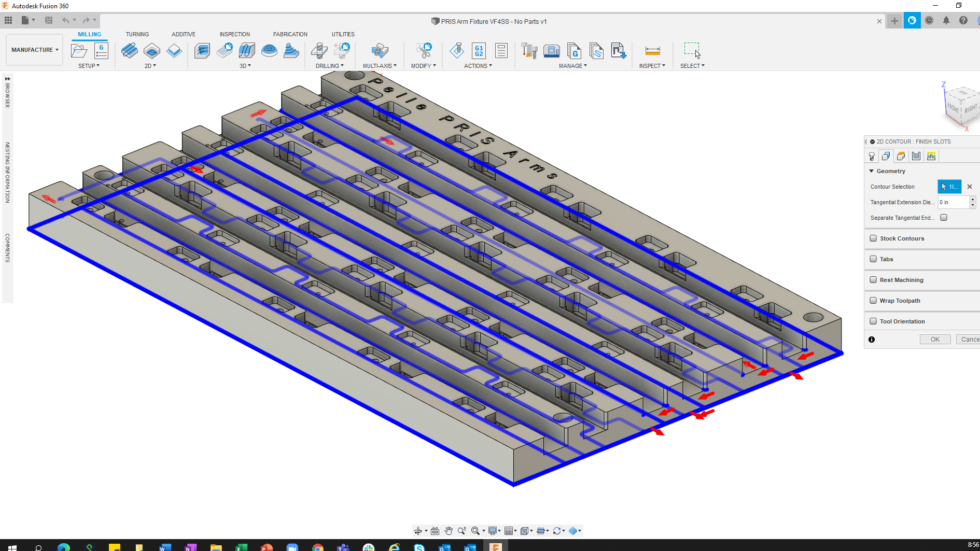Open the Multi-Axis dropdown menu
Viewport: 980px width, 551px height.
click(380, 65)
